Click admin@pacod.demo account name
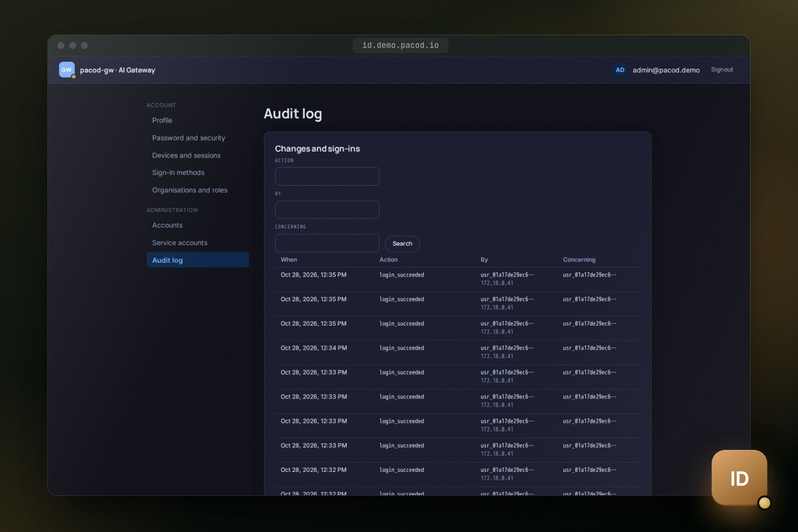 click(666, 70)
